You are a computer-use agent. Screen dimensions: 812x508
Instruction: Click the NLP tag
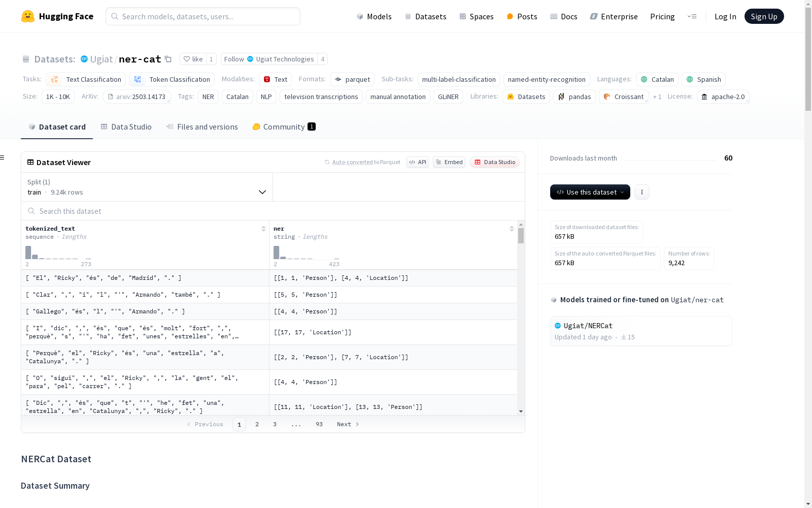tap(266, 97)
